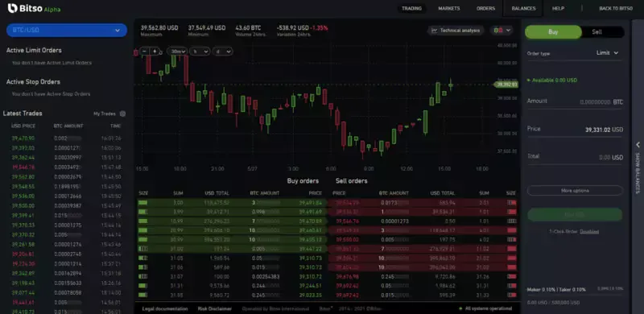644x314 pixels.
Task: Click into the Amount BTC field
Action: (575, 101)
